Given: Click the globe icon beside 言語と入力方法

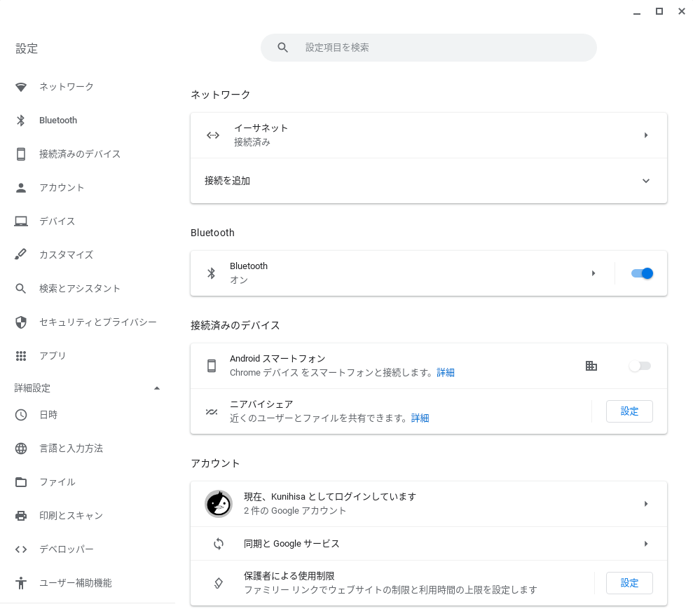Looking at the screenshot, I should pyautogui.click(x=21, y=449).
